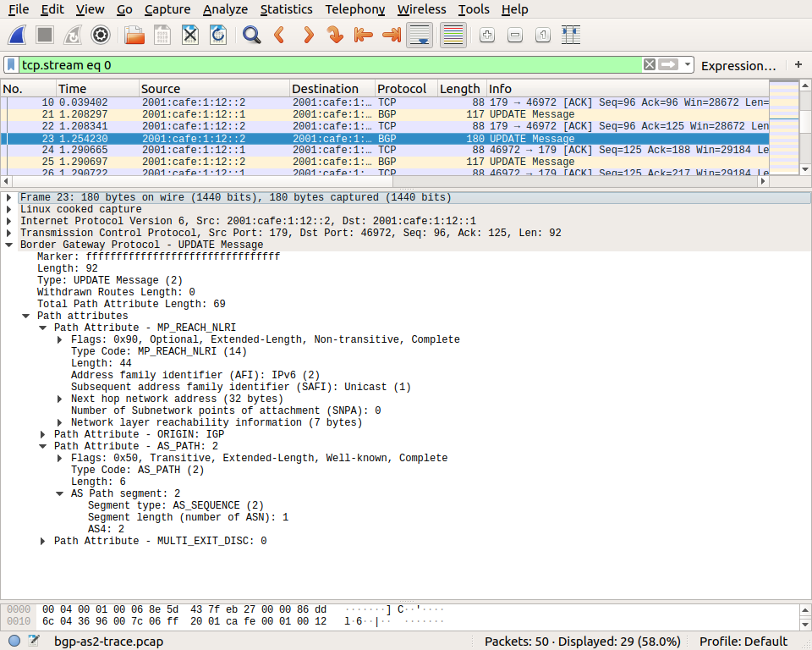812x650 pixels.
Task: Collapse the AS_PATH: 2 attribute
Action: coord(43,446)
